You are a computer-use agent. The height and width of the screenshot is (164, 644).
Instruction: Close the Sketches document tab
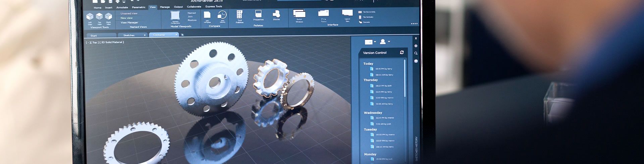[x=145, y=35]
